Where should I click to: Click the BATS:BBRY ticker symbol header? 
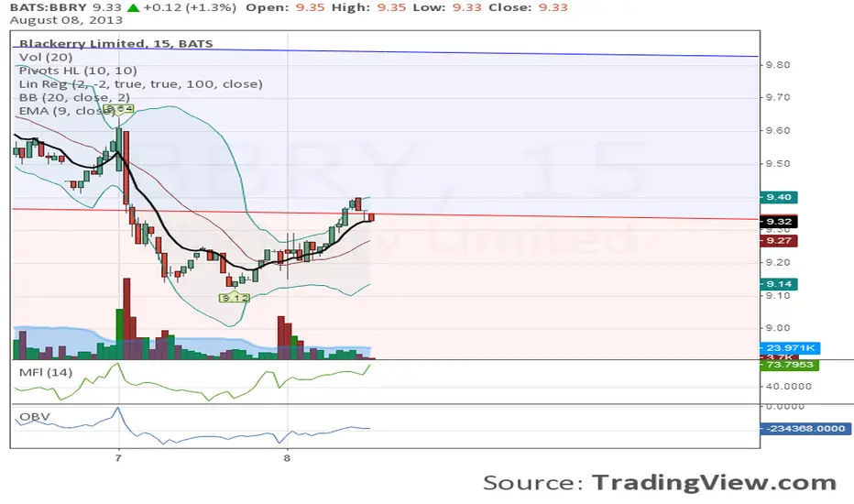pos(48,7)
